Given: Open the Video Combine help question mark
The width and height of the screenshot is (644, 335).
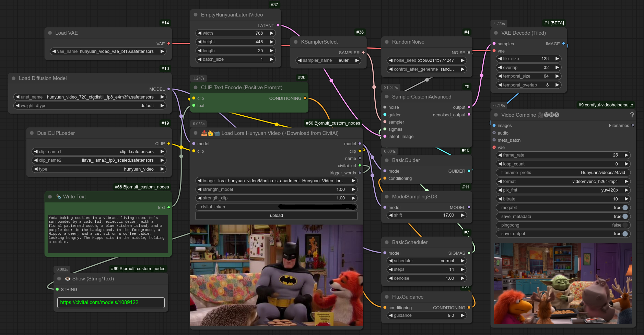Looking at the screenshot, I should (632, 115).
